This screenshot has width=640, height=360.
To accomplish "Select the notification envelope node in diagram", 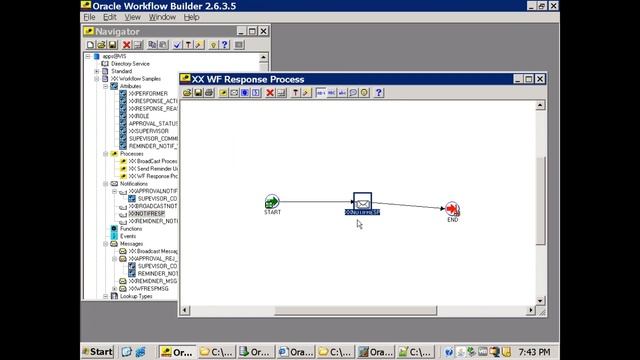I will coord(362,201).
